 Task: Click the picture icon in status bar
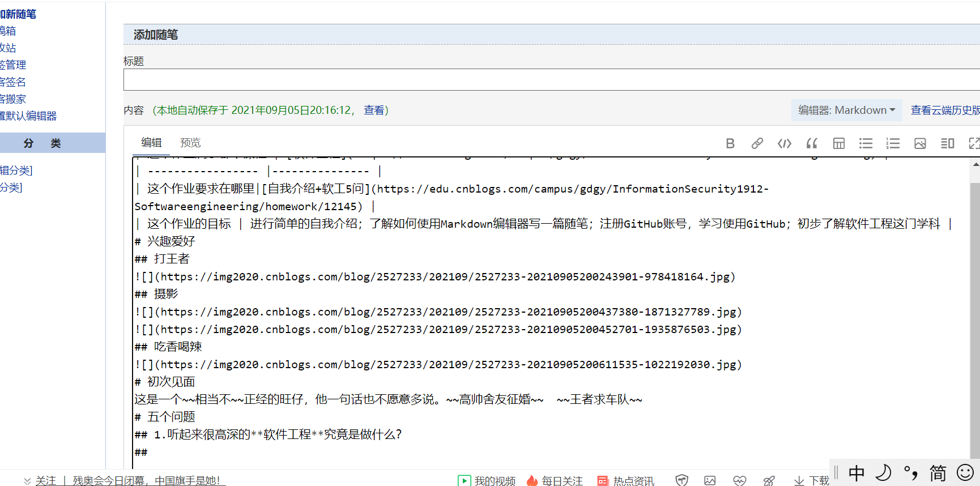[x=710, y=480]
